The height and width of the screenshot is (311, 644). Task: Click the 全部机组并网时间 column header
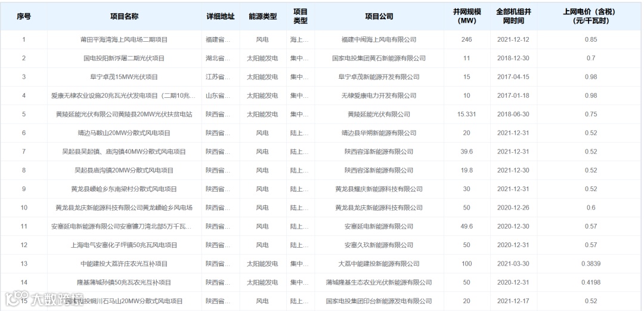click(513, 17)
